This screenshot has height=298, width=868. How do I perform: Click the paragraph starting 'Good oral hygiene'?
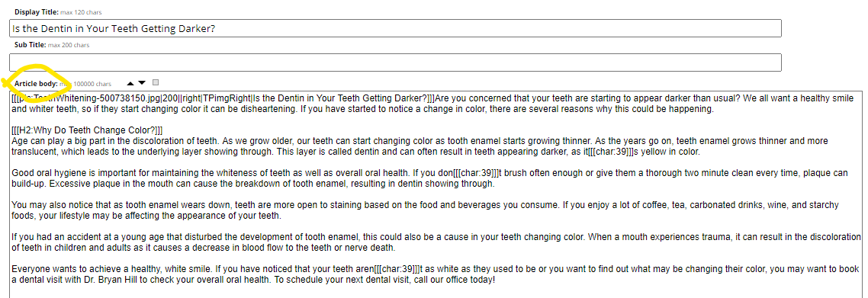(x=429, y=178)
